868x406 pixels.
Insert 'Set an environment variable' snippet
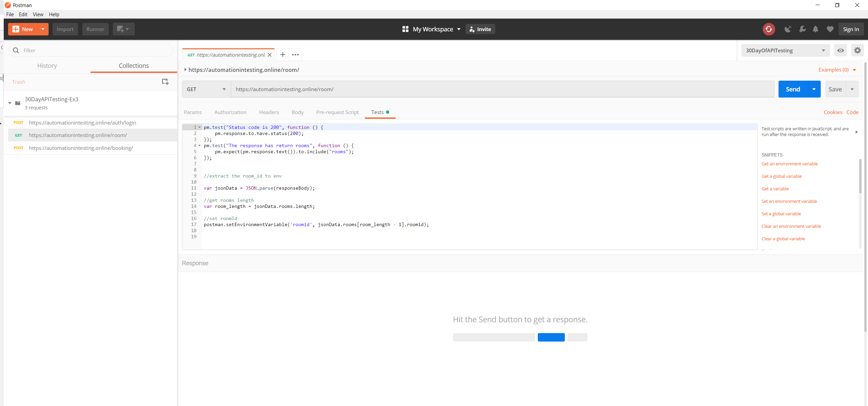pyautogui.click(x=789, y=201)
